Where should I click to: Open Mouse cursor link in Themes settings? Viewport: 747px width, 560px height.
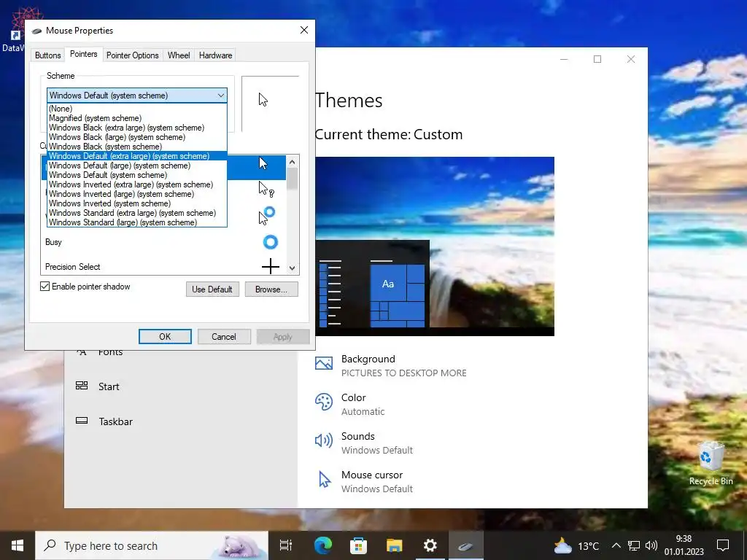coord(371,475)
